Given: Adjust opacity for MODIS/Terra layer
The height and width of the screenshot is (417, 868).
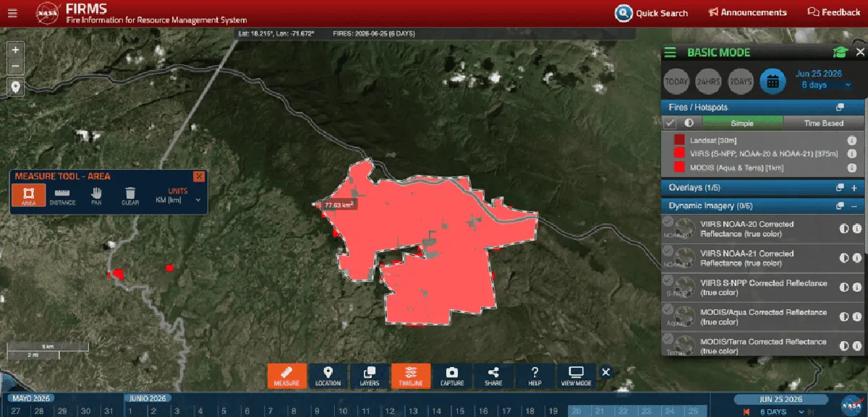Looking at the screenshot, I should [843, 346].
